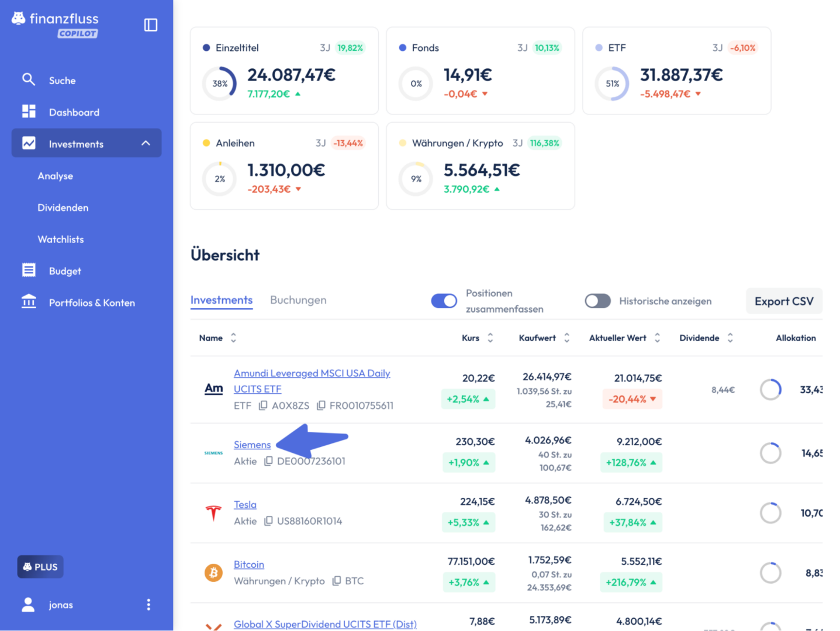Copy the Amundi WKN A0X8ZS
Image resolution: width=840 pixels, height=631 pixels.
click(263, 405)
